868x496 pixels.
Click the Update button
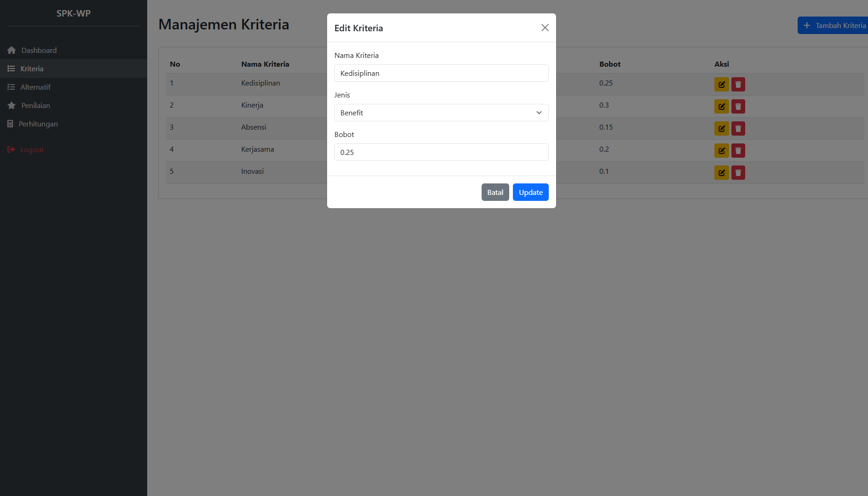530,192
